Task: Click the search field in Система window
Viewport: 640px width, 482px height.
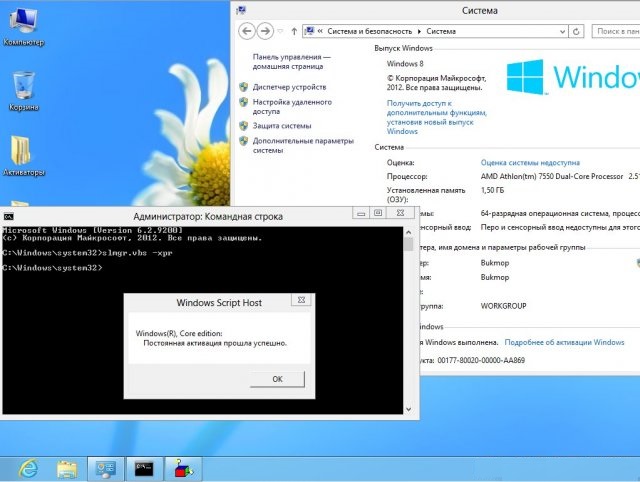Action: tap(616, 31)
